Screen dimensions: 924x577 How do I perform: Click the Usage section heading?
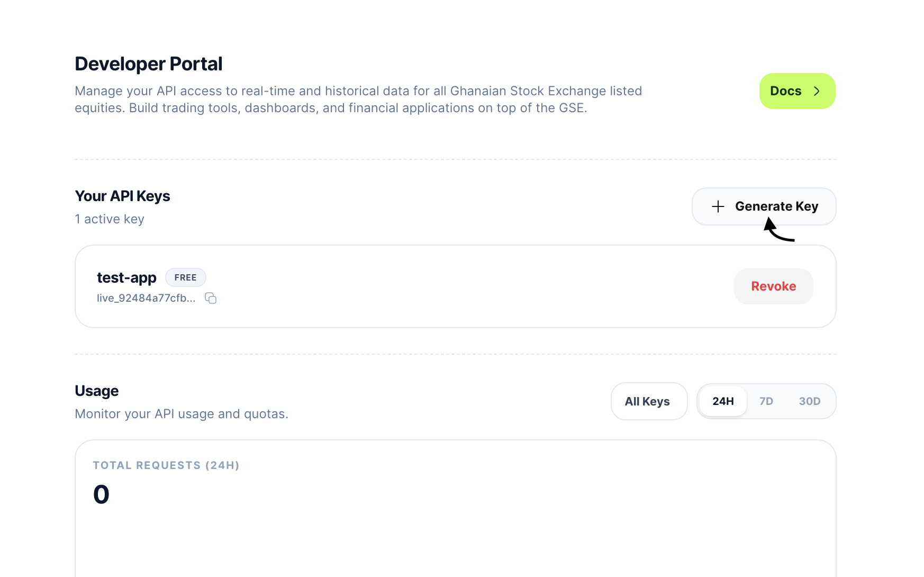[x=96, y=391]
